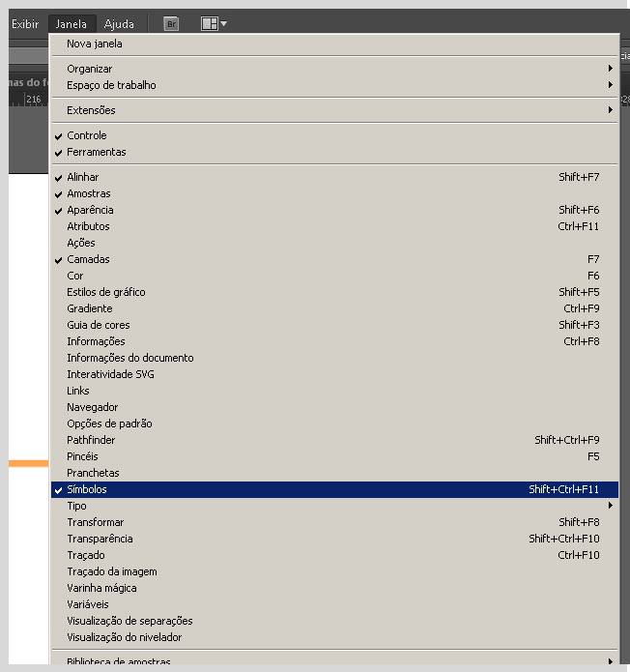Hide the Camadas panel

click(335, 259)
